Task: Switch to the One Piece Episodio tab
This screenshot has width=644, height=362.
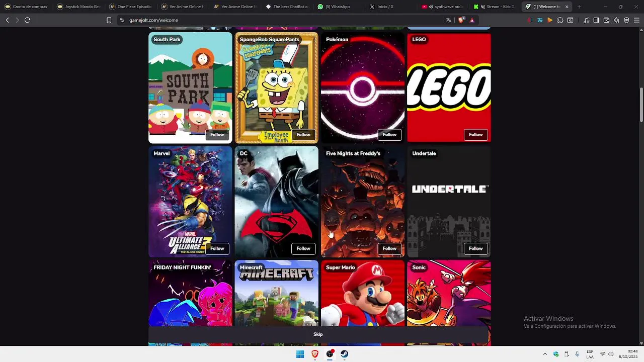Action: [131, 7]
